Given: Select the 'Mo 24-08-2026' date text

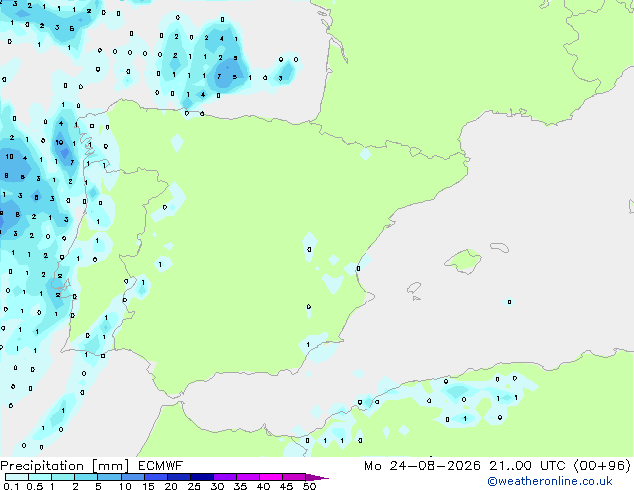Looking at the screenshot, I should [423, 466].
